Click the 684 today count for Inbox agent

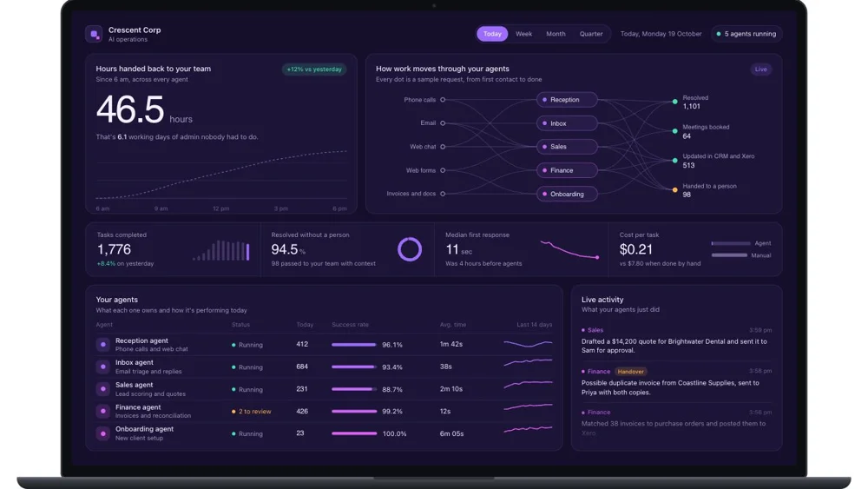point(302,367)
